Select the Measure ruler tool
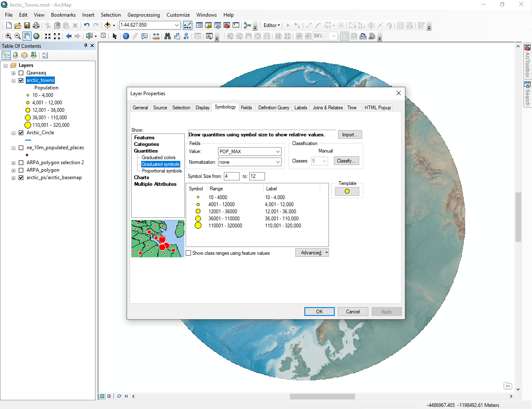This screenshot has width=532, height=409. coord(156,36)
